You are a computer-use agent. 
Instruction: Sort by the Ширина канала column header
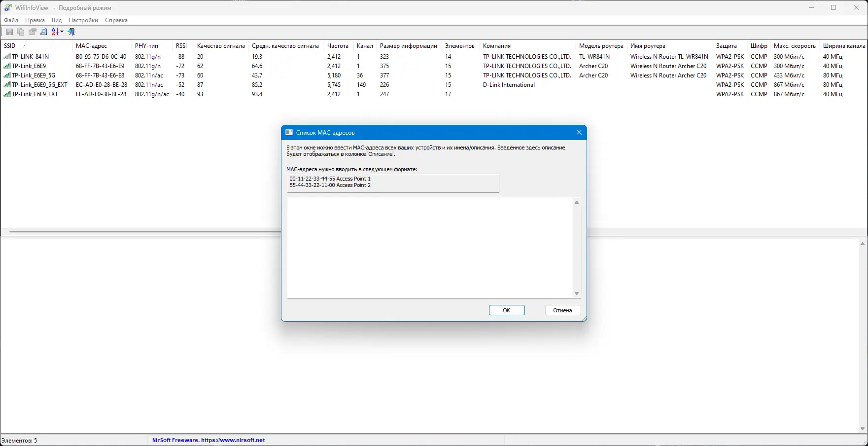pyautogui.click(x=844, y=46)
